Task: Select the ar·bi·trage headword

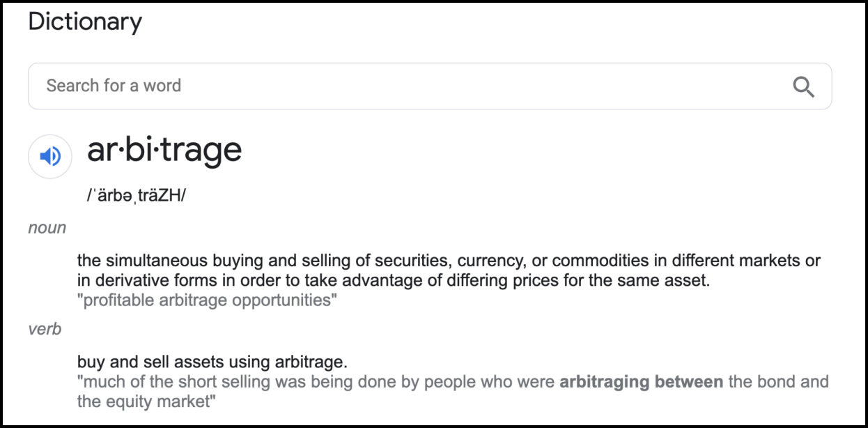Action: 164,150
